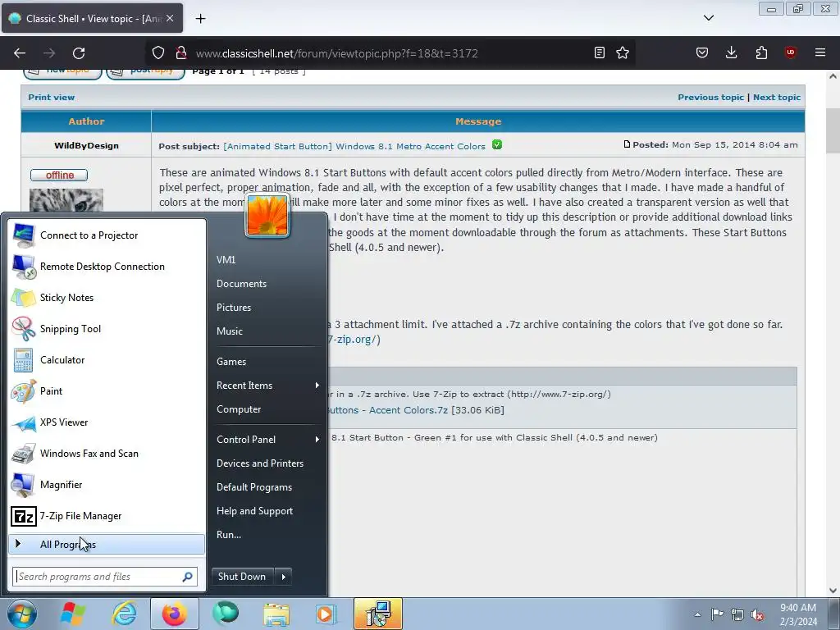The image size is (840, 630).
Task: Go back to previous page
Action: (20, 53)
